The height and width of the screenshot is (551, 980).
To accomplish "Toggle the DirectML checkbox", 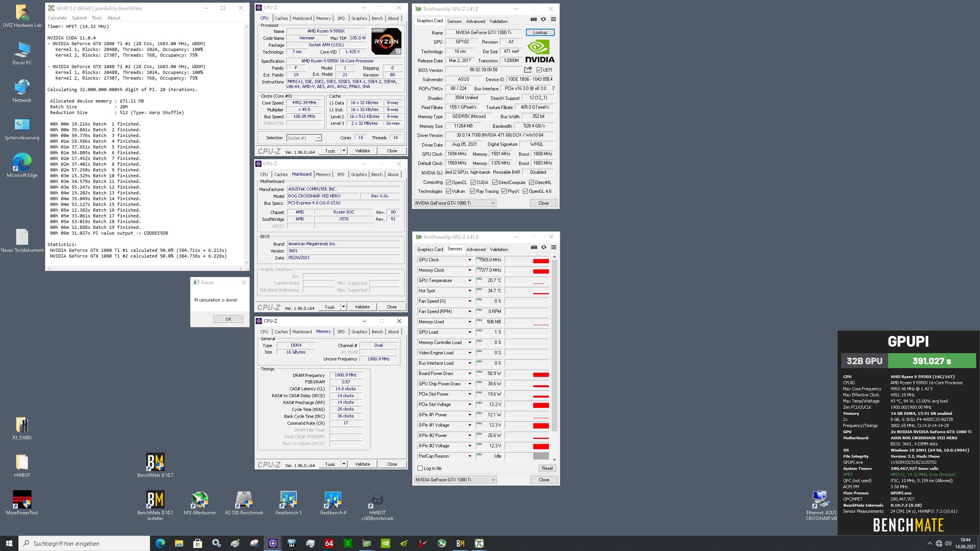I will [531, 183].
